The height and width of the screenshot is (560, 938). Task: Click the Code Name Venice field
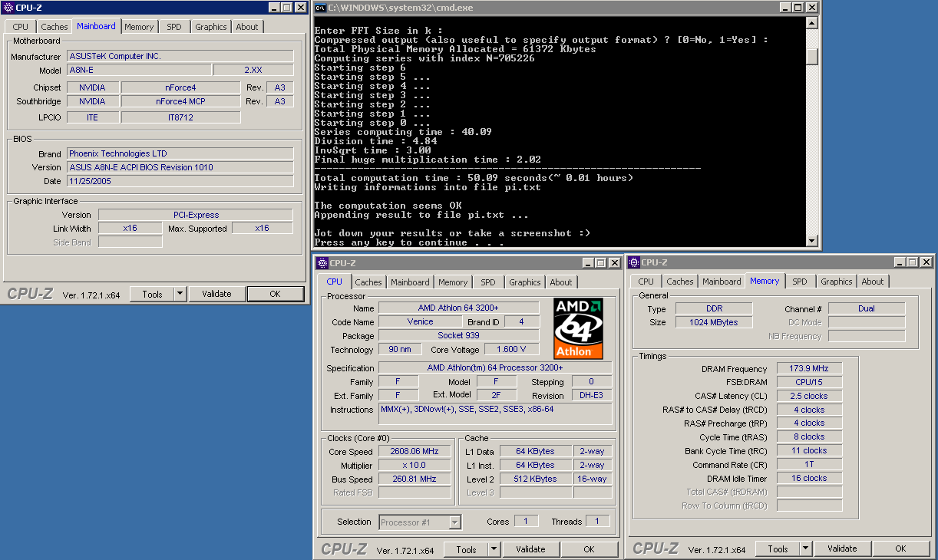click(x=421, y=322)
